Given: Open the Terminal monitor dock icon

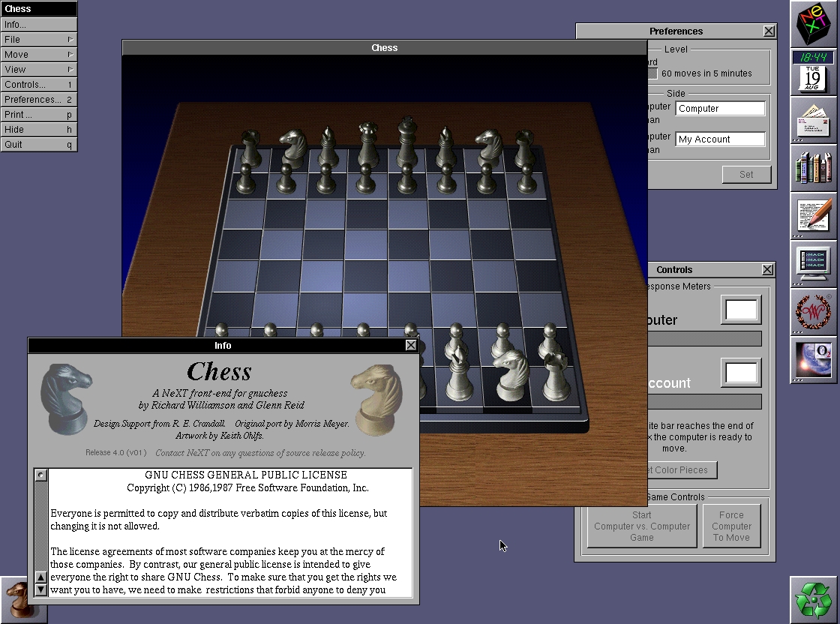Looking at the screenshot, I should (x=813, y=264).
